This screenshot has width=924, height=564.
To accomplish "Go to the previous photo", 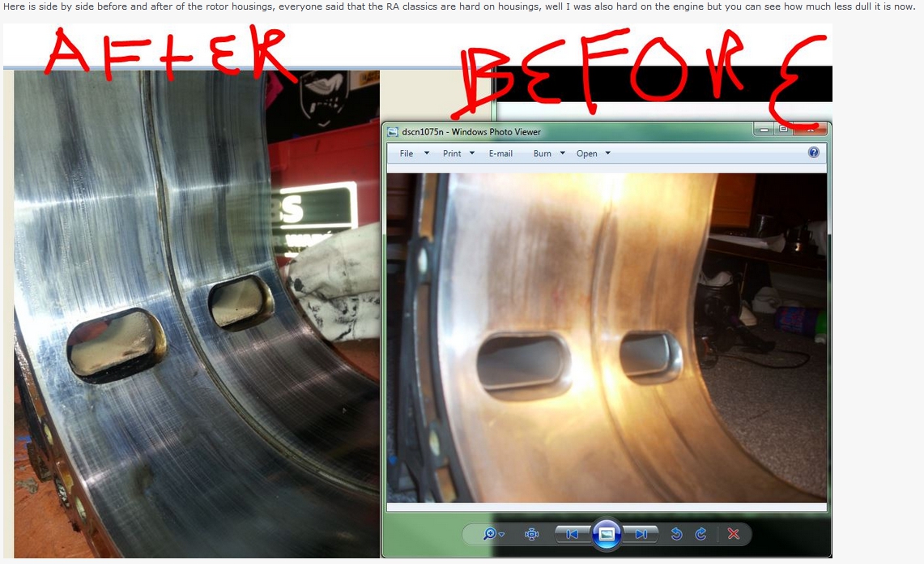I will coord(573,534).
